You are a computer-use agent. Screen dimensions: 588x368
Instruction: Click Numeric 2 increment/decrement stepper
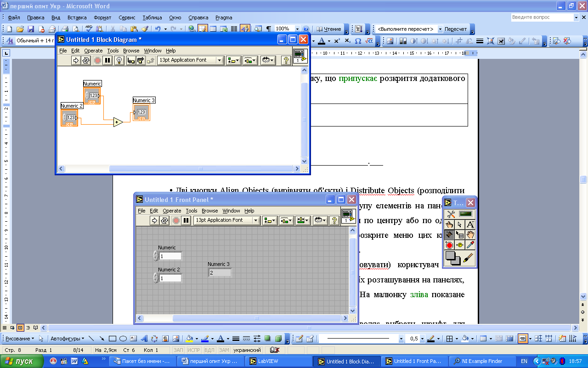156,278
